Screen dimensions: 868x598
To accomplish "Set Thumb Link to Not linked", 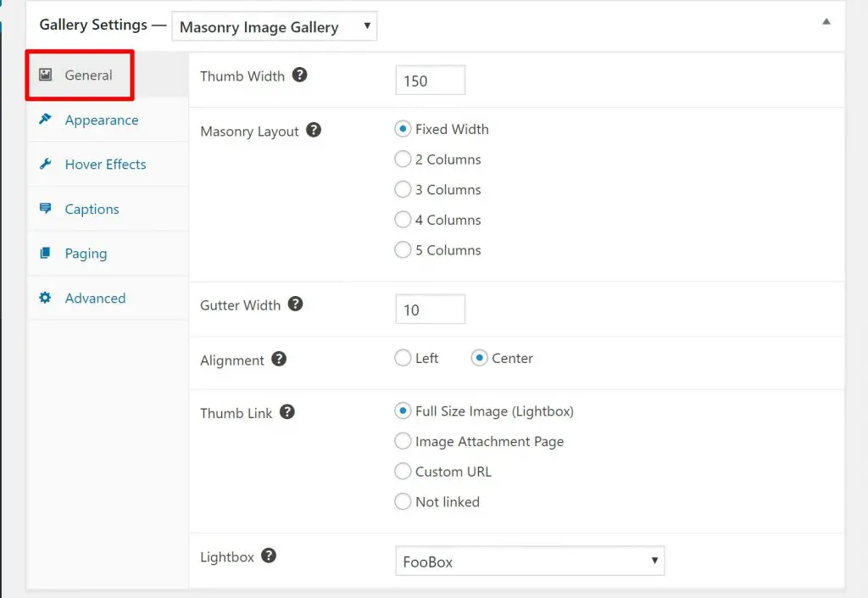I will click(x=403, y=502).
